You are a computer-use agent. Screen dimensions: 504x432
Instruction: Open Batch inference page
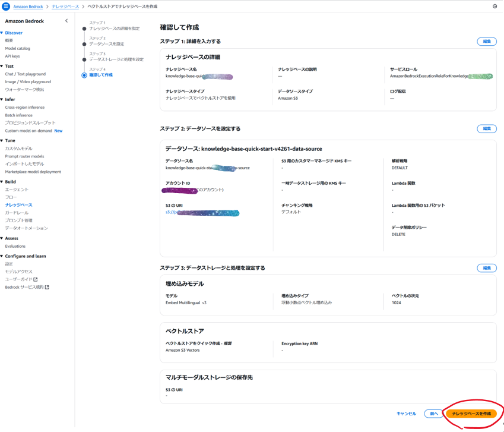pos(18,115)
